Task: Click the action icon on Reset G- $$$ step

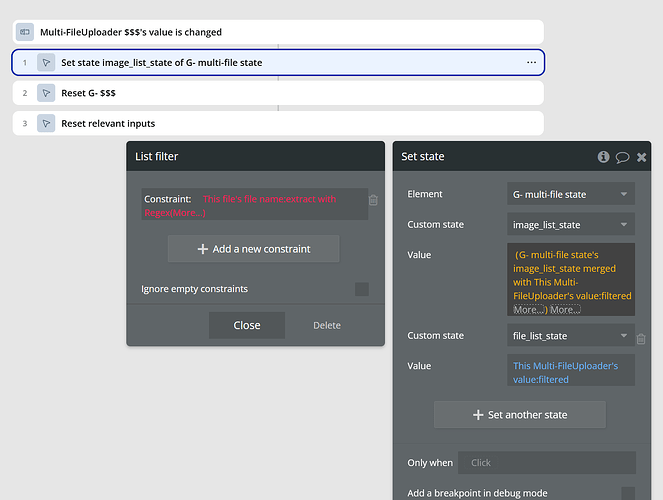Action: click(x=46, y=93)
